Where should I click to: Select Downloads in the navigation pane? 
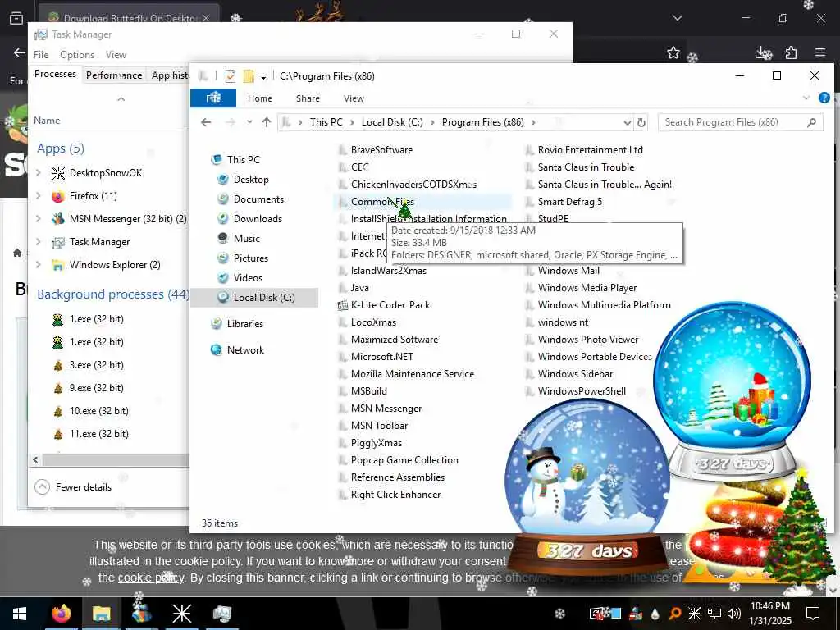click(258, 218)
